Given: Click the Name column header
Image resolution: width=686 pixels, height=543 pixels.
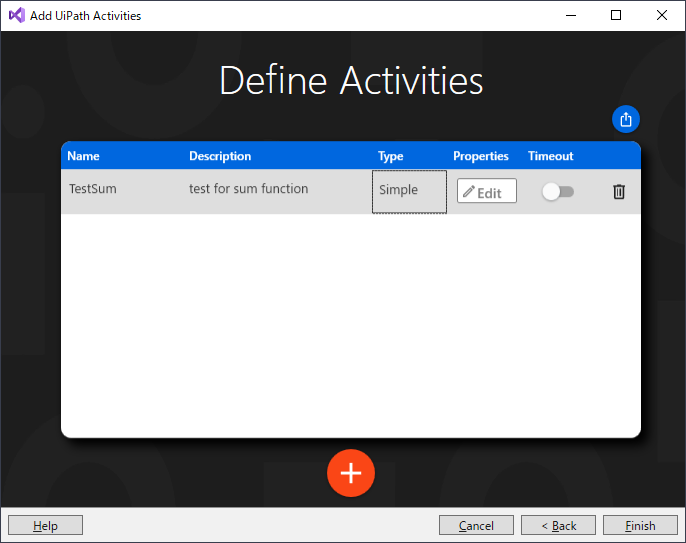Looking at the screenshot, I should tap(83, 156).
